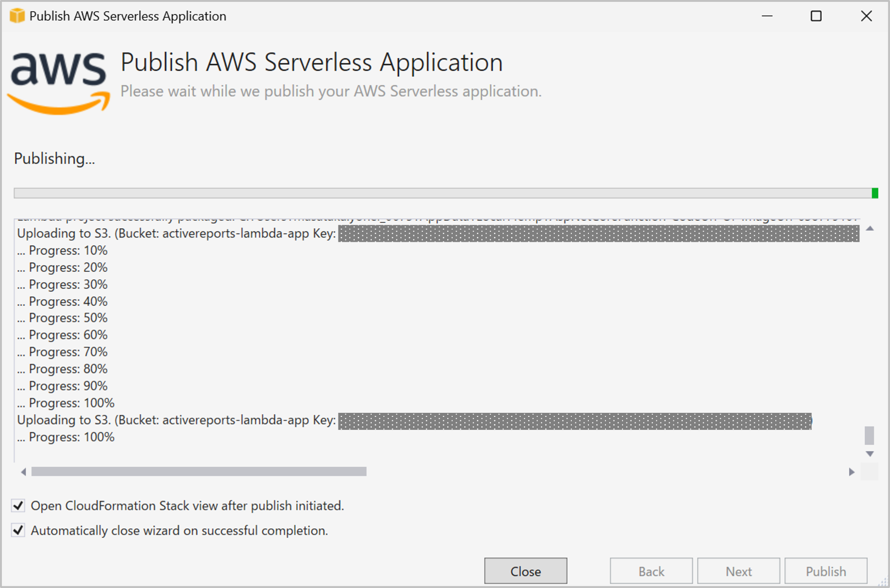The width and height of the screenshot is (890, 588).
Task: Toggle Automatically close wizard checkbox
Action: point(18,531)
